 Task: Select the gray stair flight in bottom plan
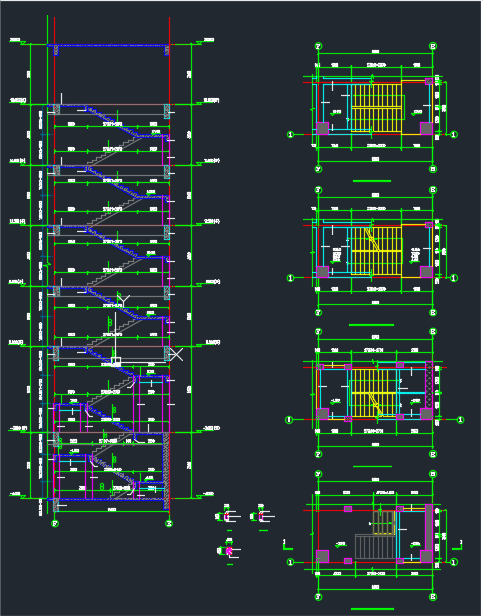click(x=375, y=546)
